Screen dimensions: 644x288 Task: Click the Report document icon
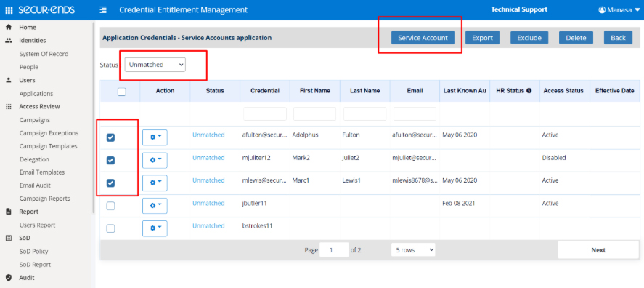pos(8,212)
